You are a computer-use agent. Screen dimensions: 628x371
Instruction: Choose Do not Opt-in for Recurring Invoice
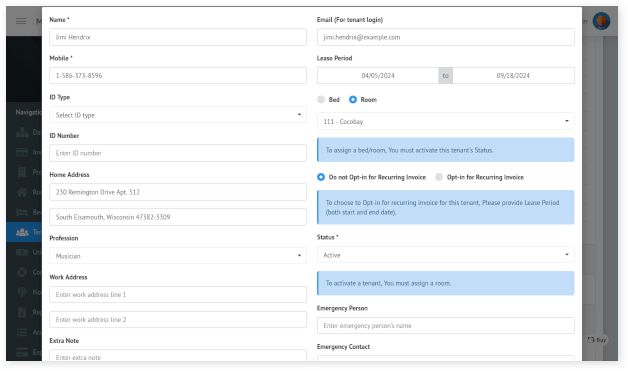pos(321,177)
